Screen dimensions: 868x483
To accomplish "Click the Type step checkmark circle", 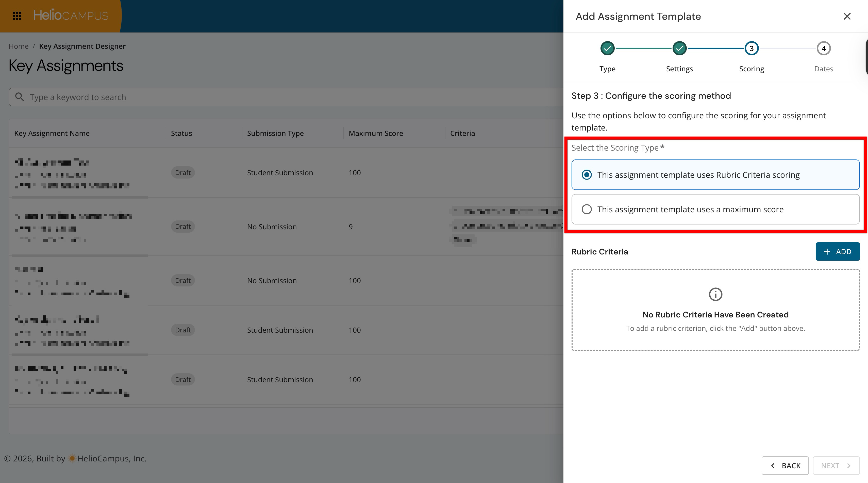I will [x=607, y=49].
